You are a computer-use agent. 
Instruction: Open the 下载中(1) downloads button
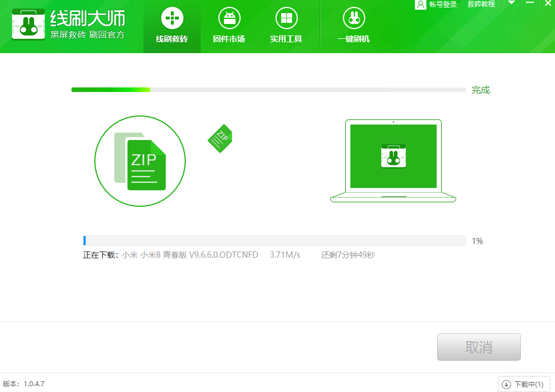(524, 384)
